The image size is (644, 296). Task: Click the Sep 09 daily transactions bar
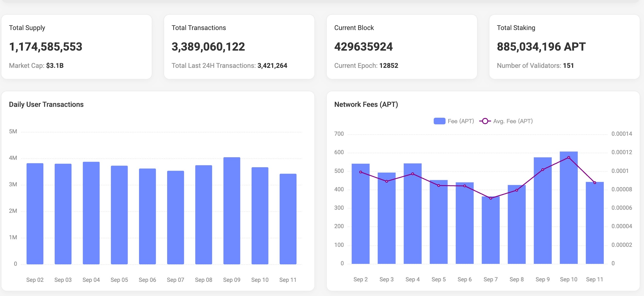(232, 211)
